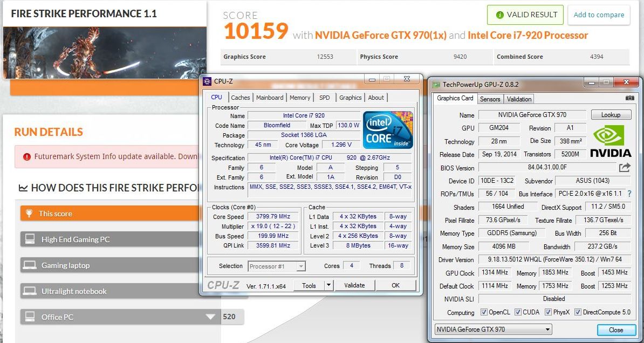Select the Graphics Card tab in GPU-Z
Image resolution: width=644 pixels, height=343 pixels.
(x=455, y=98)
